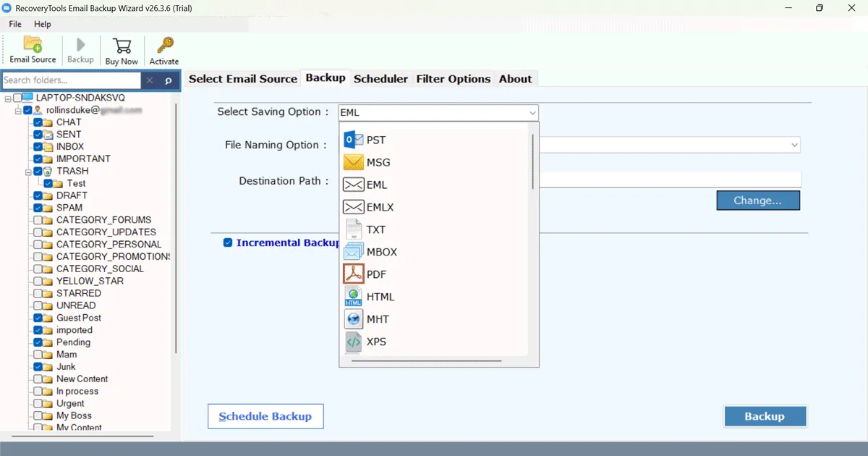This screenshot has width=868, height=456.
Task: Open the About tab
Action: tap(516, 79)
